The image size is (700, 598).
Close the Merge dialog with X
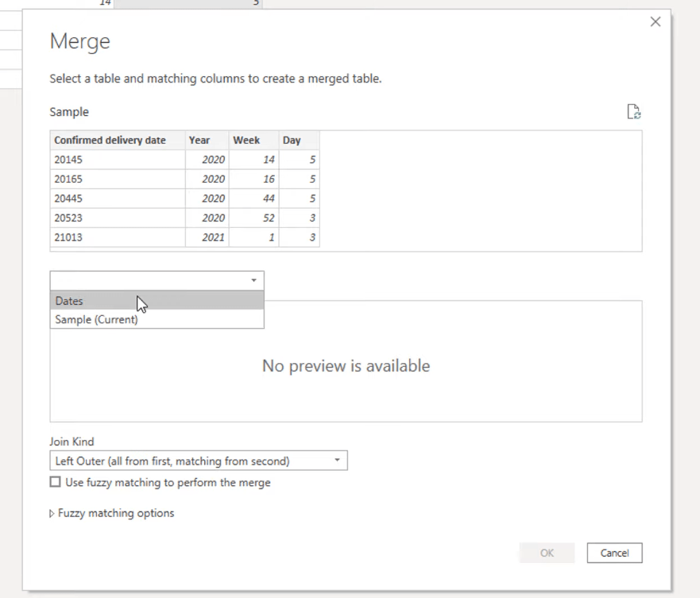[x=655, y=21]
